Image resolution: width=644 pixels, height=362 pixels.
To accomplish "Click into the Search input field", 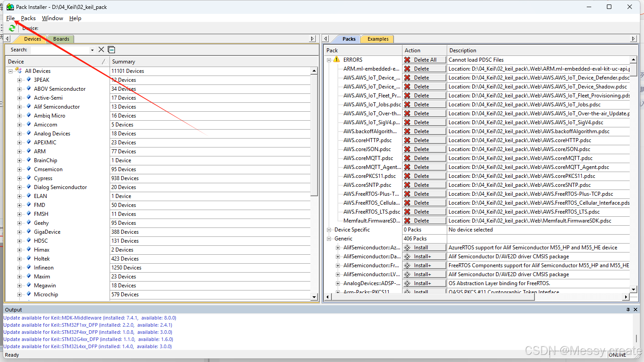I will coord(60,50).
